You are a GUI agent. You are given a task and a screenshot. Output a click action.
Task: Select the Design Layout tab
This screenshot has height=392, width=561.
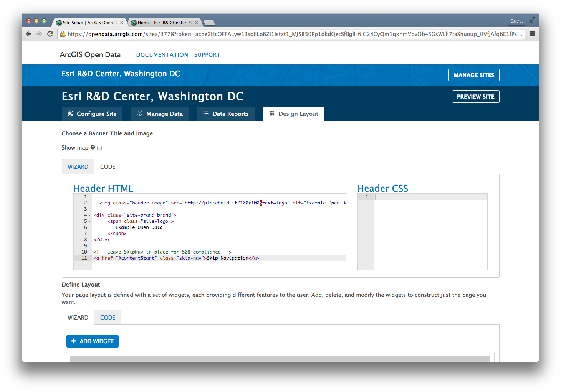pos(294,114)
